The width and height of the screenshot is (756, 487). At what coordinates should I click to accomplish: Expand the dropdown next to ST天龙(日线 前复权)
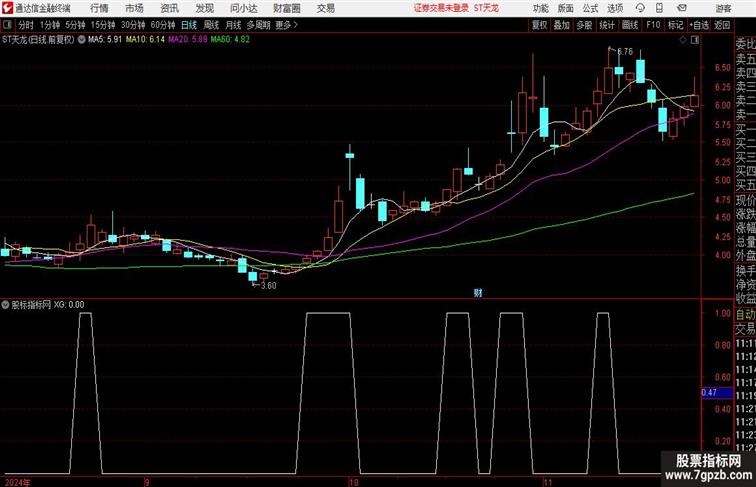[81, 40]
